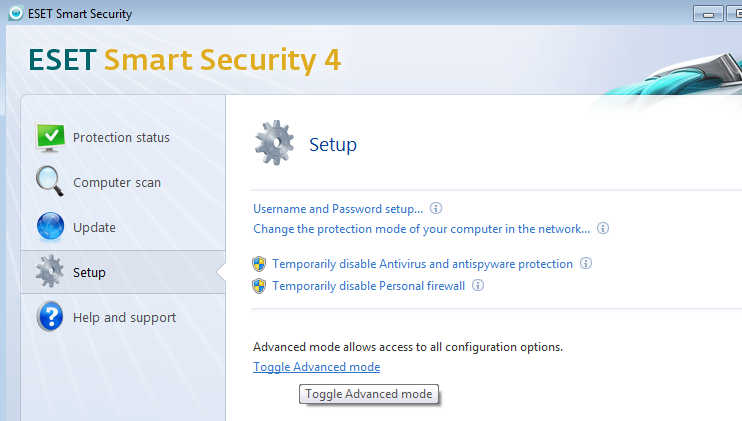This screenshot has height=421, width=742.
Task: Click the blue globe Update icon
Action: [x=50, y=226]
